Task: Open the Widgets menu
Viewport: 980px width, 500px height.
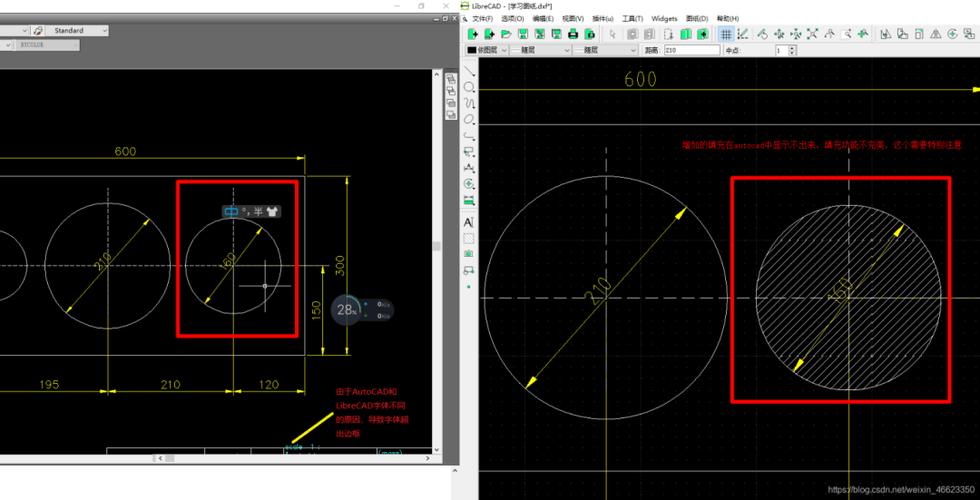Action: click(664, 18)
